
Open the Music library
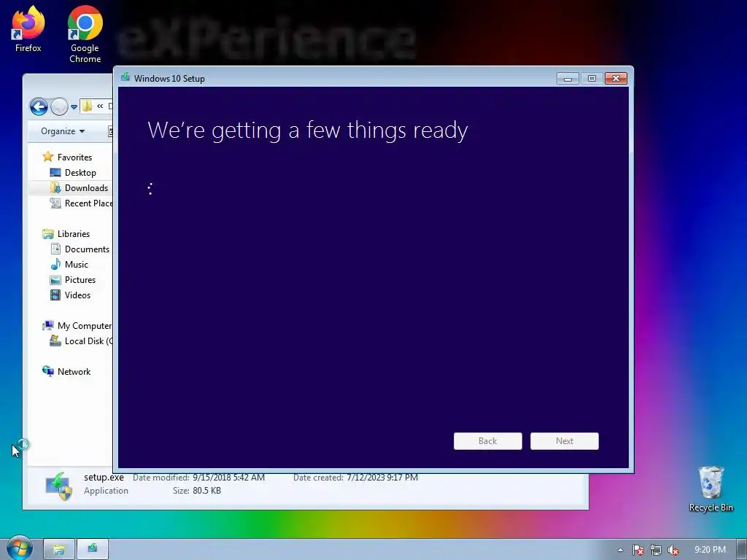coord(69,264)
